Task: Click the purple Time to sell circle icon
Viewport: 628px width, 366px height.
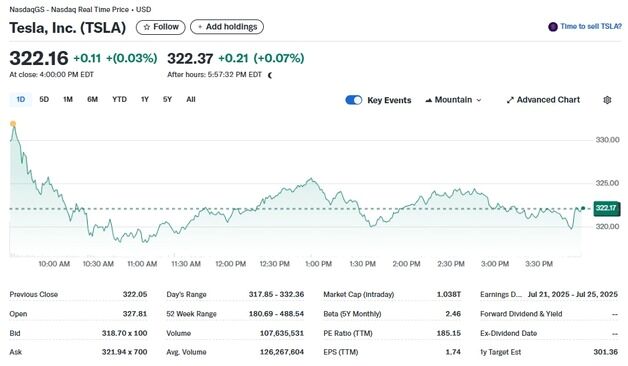Action: [x=553, y=27]
